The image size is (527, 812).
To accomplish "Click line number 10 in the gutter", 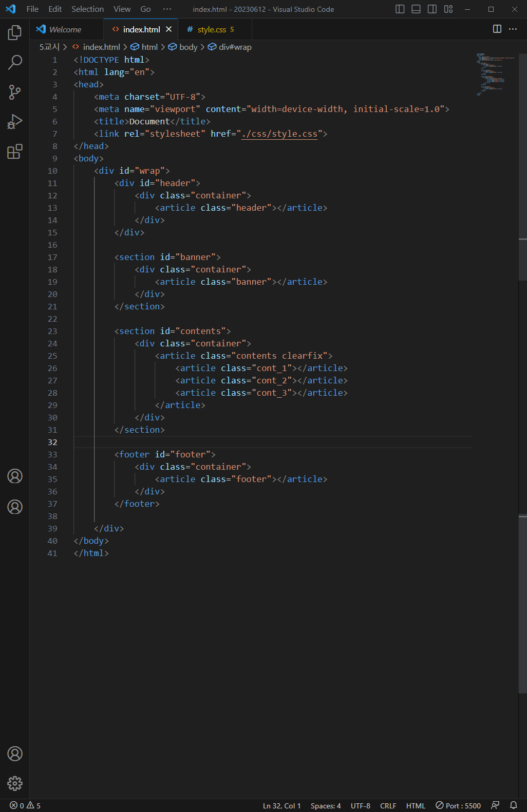I will pos(52,171).
